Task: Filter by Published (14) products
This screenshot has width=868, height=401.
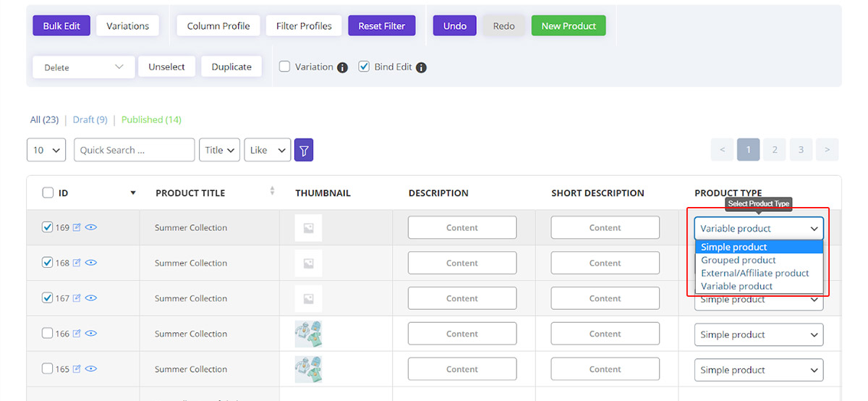Action: click(x=151, y=119)
